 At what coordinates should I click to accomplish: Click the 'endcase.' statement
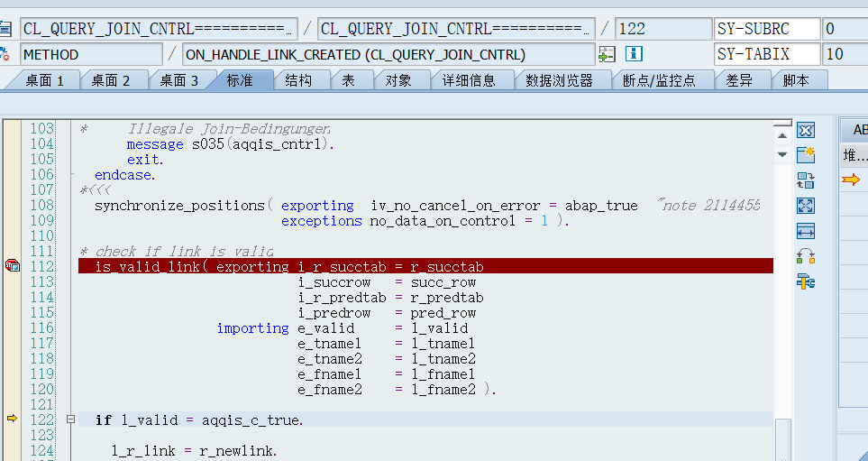(125, 175)
